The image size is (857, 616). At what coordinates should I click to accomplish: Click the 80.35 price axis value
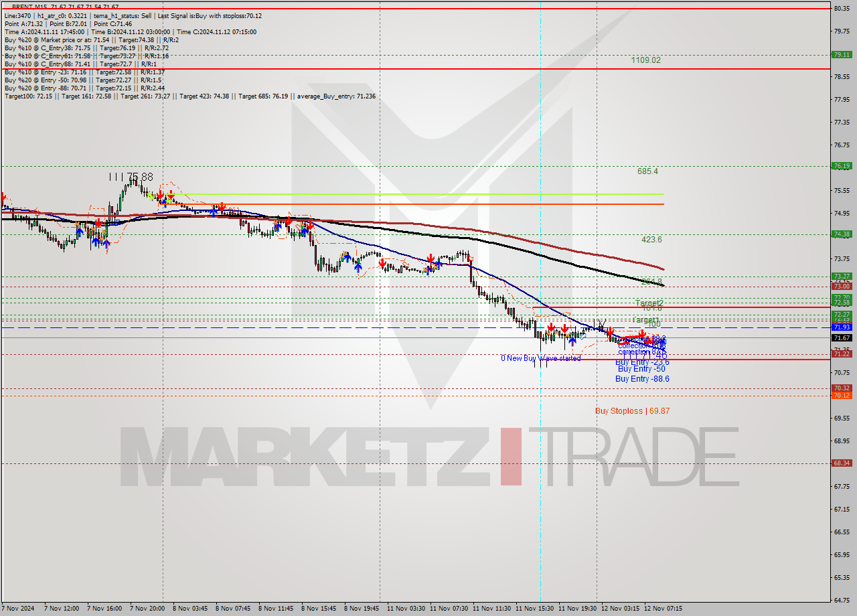click(842, 8)
